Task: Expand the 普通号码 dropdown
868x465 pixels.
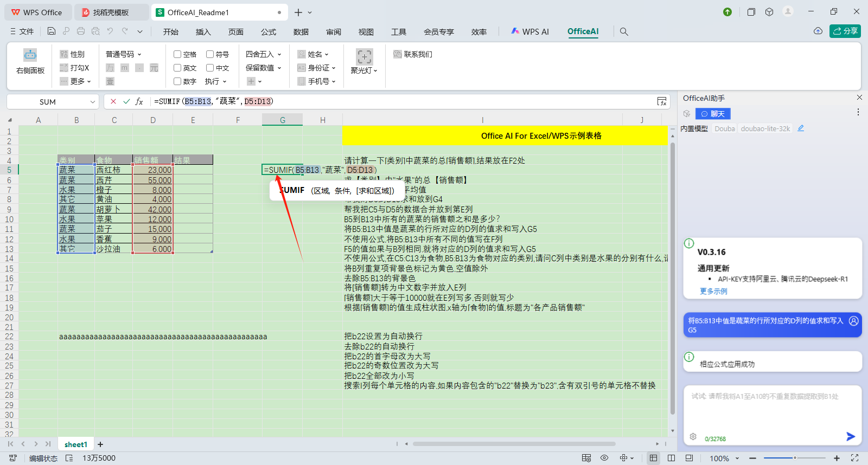Action: click(124, 54)
